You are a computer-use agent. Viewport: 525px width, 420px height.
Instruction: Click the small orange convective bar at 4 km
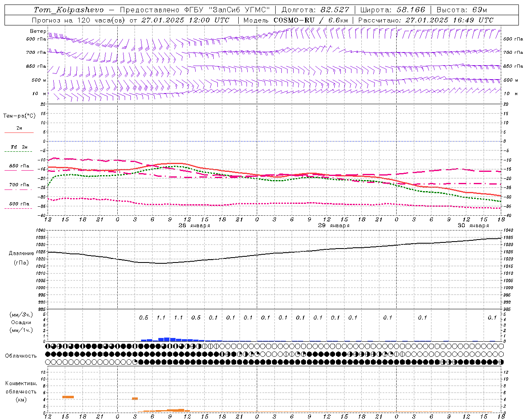pos(135,399)
